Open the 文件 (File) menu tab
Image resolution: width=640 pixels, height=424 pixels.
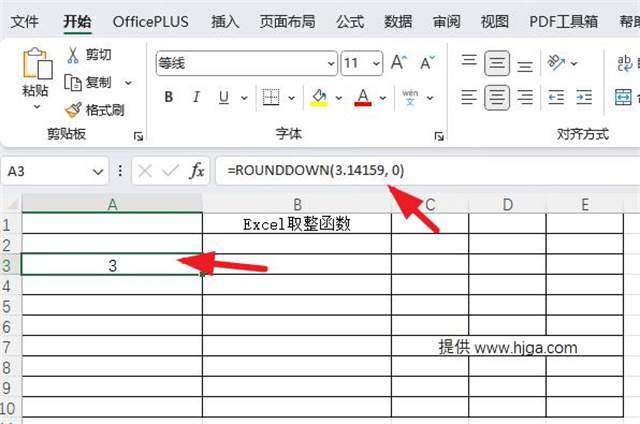click(24, 21)
